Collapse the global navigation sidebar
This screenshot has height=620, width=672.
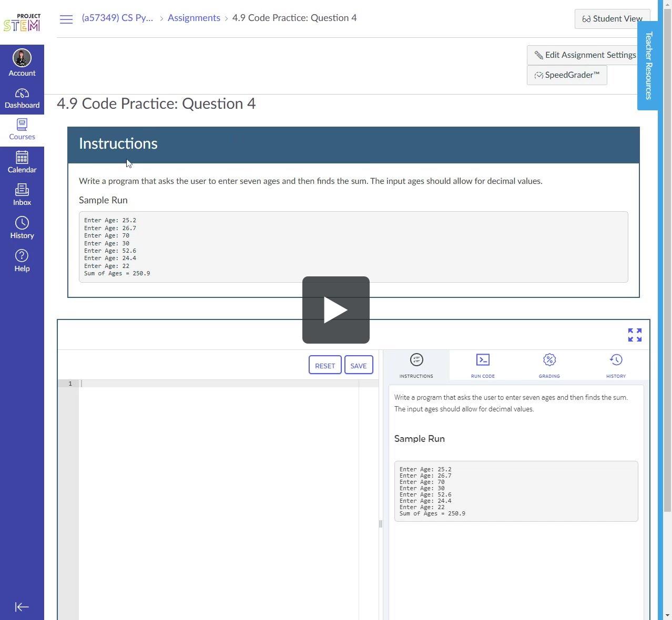[22, 607]
